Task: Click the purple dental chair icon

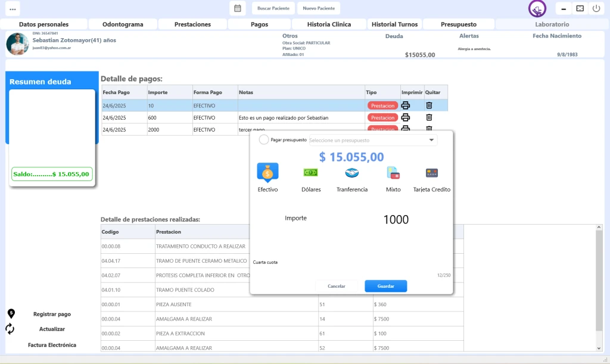Action: (537, 9)
